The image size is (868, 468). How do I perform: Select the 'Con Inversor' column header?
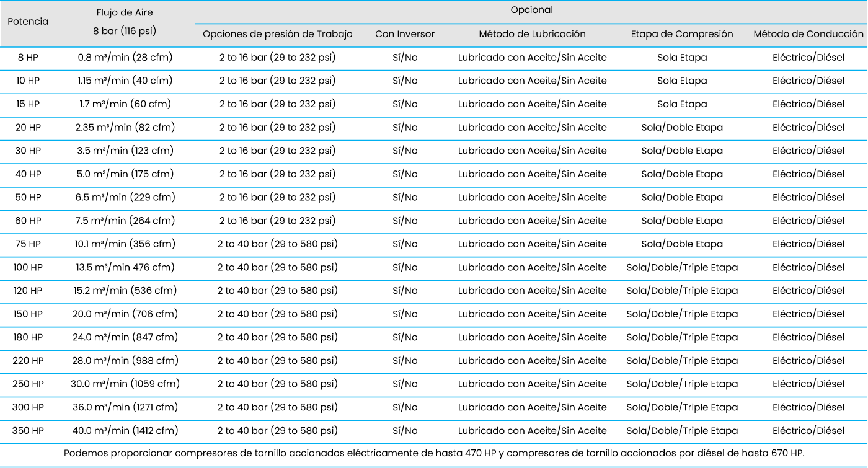click(x=405, y=34)
